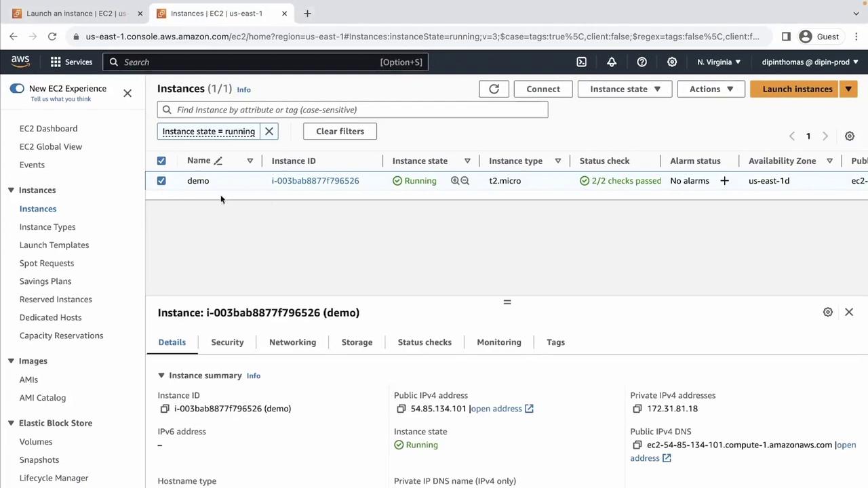The image size is (868, 488).
Task: Collapse the Images sidebar section
Action: [x=11, y=361]
